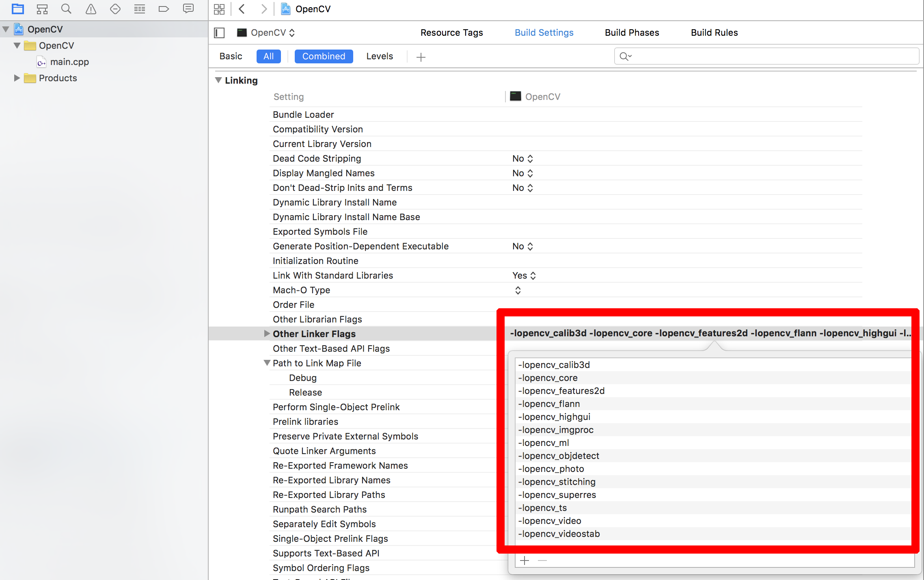Screen dimensions: 924x580
Task: Open the Symbol navigator icon
Action: 42,9
